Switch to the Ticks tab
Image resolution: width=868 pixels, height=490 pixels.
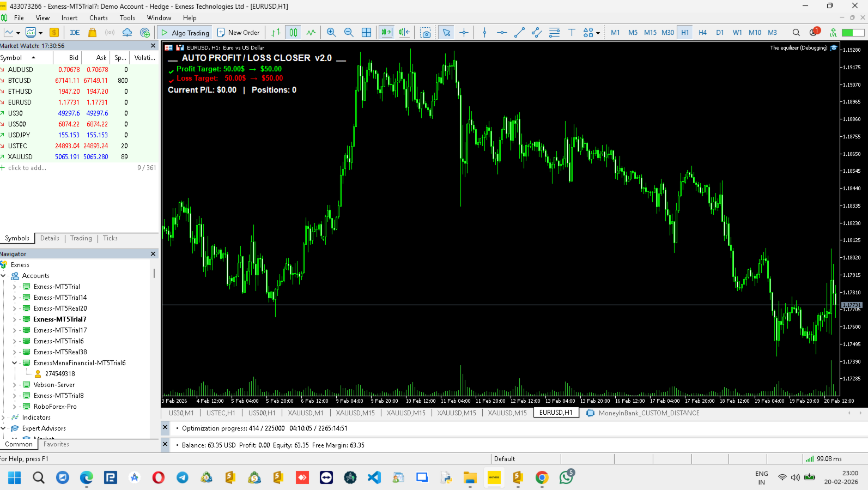[110, 238]
